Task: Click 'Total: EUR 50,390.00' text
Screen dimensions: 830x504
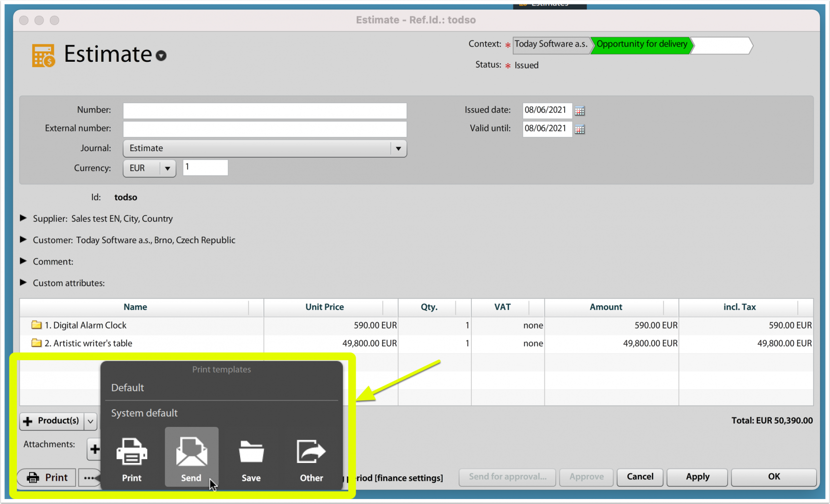Action: point(772,420)
